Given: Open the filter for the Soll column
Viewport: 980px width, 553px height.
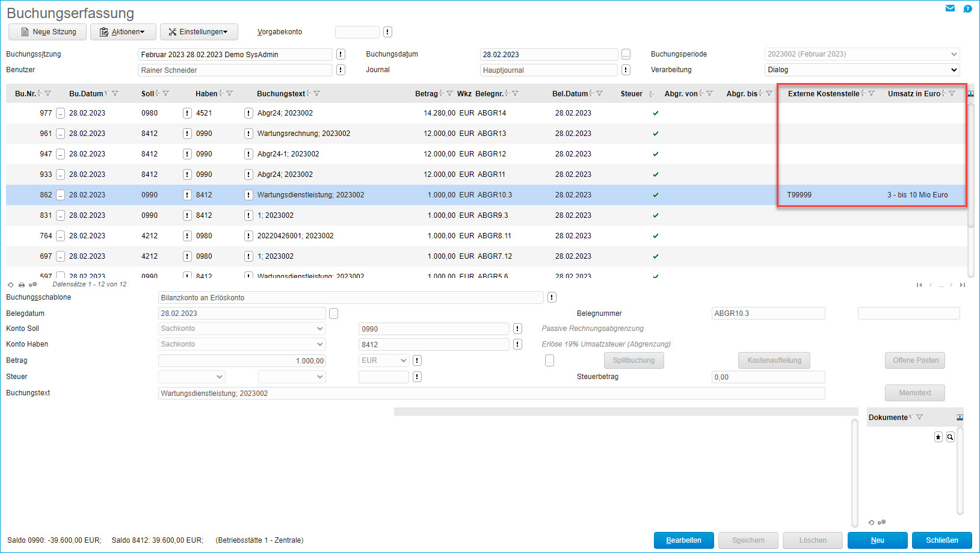Looking at the screenshot, I should tap(165, 93).
